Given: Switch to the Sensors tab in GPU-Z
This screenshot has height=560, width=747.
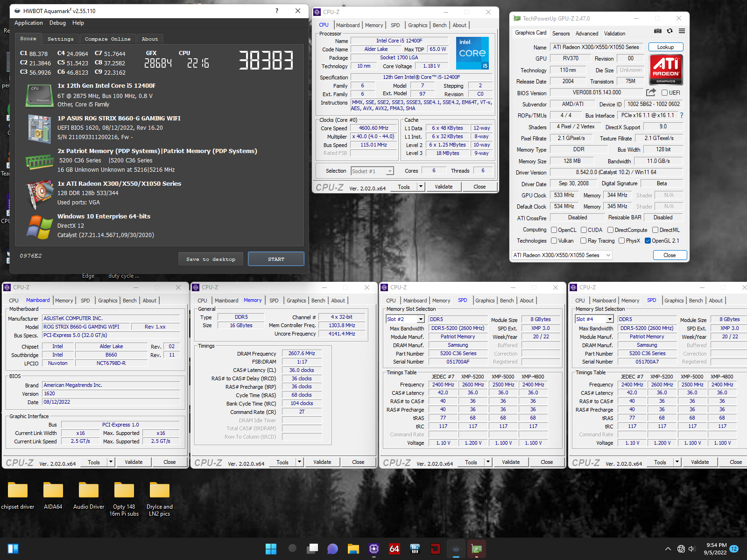Looking at the screenshot, I should point(561,34).
